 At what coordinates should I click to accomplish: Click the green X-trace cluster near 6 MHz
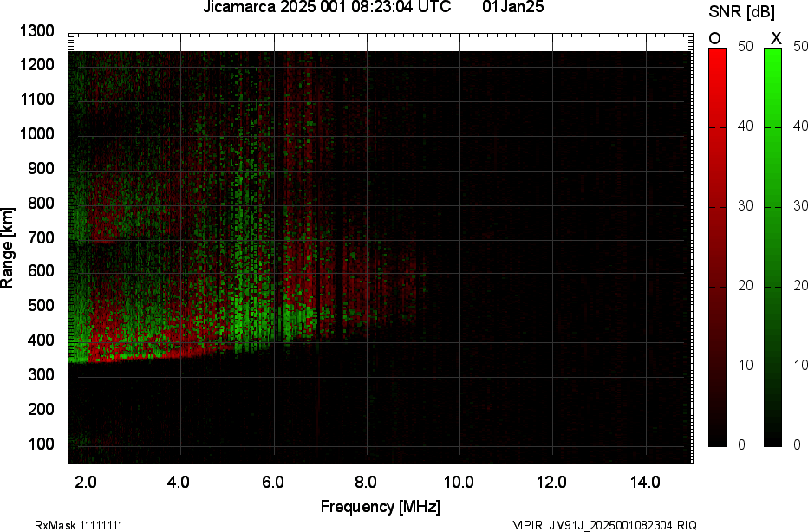point(273,324)
